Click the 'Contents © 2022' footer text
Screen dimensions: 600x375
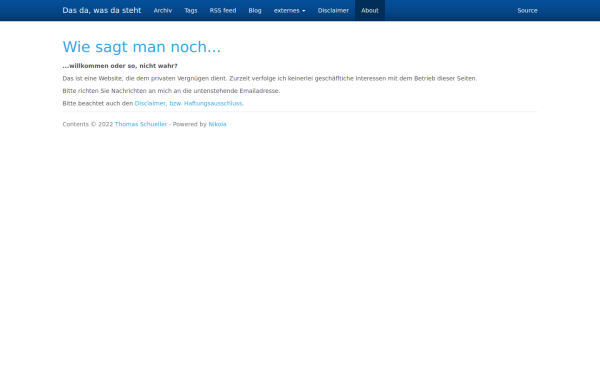pos(88,124)
